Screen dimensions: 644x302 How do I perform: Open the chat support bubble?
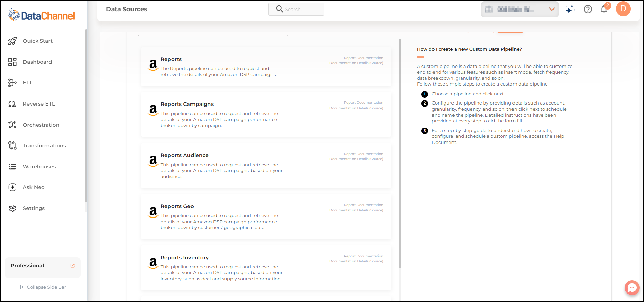632,288
